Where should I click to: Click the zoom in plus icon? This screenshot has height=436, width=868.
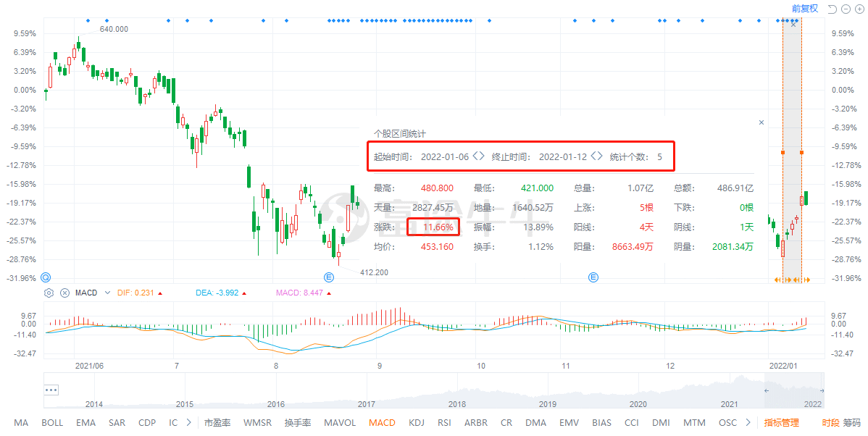click(847, 9)
